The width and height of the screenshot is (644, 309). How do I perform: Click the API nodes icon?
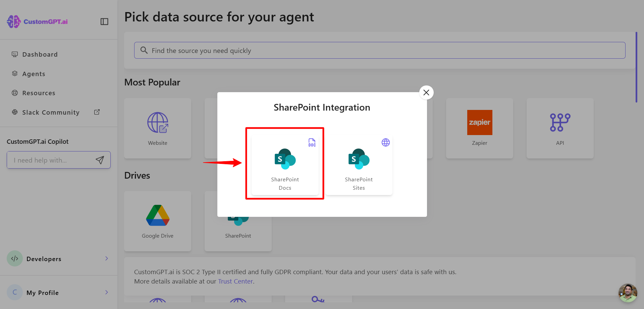[x=560, y=122]
